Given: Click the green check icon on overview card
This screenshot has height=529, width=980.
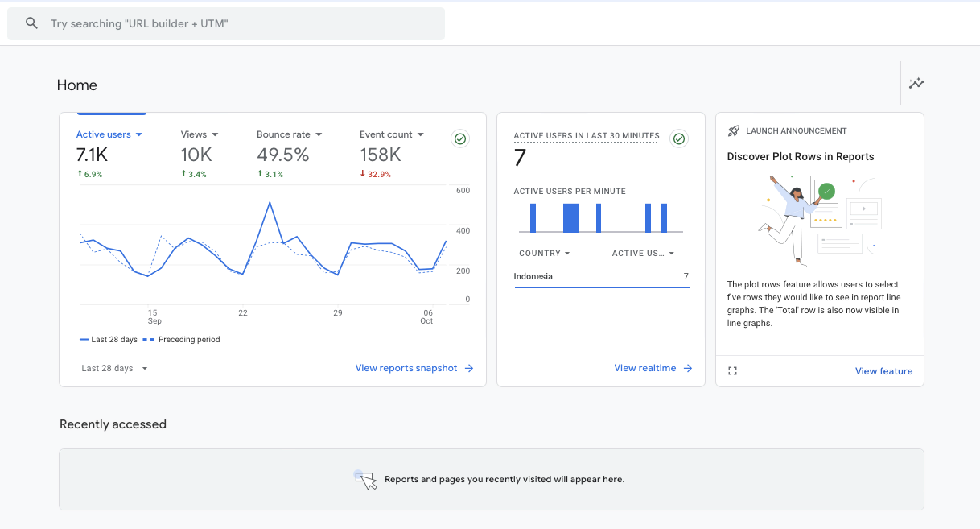Looking at the screenshot, I should 460,139.
